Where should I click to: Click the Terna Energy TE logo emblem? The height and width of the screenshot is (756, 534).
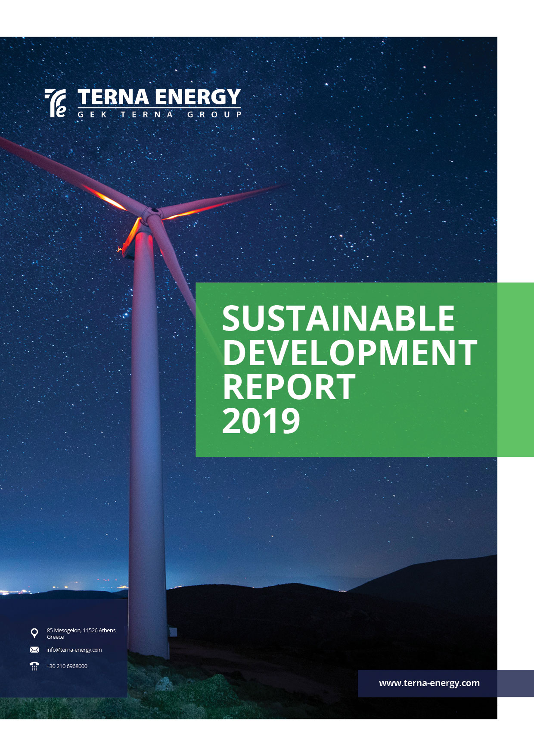point(56,103)
